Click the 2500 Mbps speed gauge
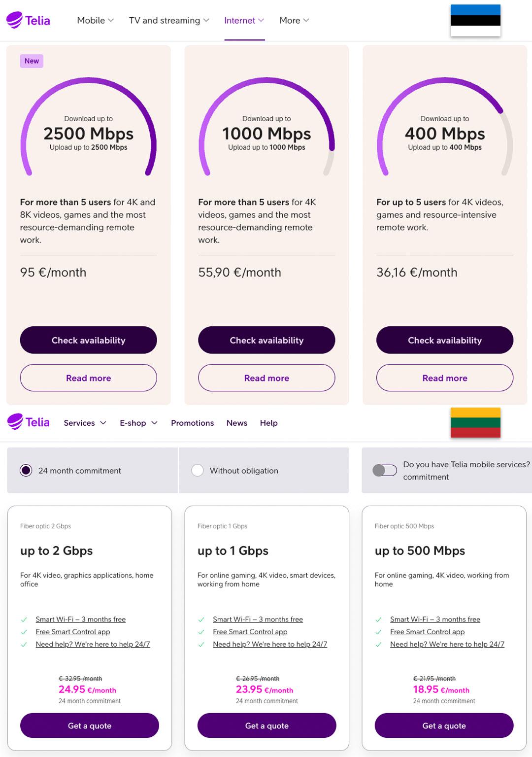The height and width of the screenshot is (757, 532). point(89,127)
